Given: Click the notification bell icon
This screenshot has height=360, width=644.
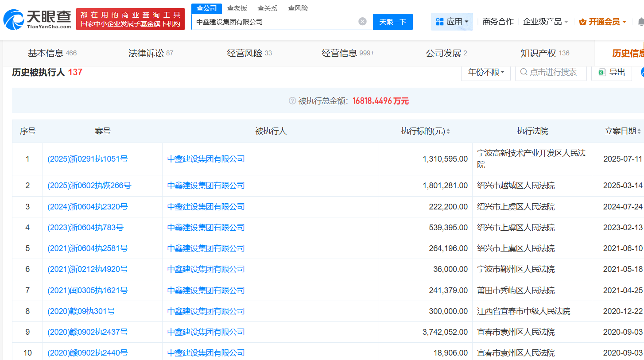Looking at the screenshot, I should [x=640, y=22].
